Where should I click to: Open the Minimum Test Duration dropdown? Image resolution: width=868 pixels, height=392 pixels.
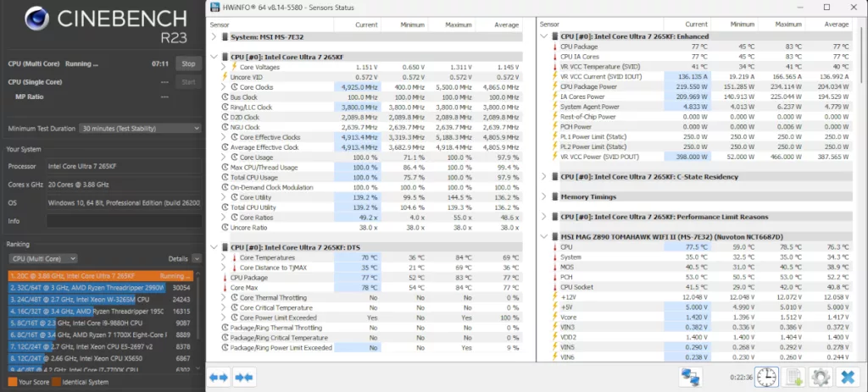click(x=140, y=129)
